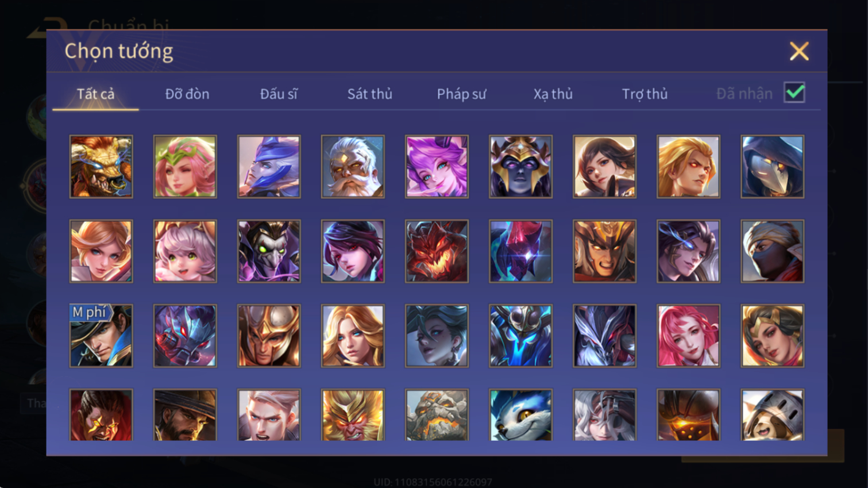Select the golden bull hero portrait
The width and height of the screenshot is (868, 488).
click(101, 167)
